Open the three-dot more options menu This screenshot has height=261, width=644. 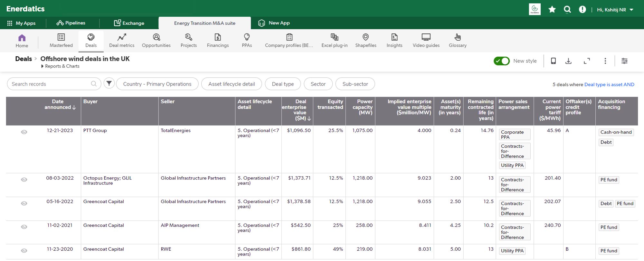coord(605,61)
